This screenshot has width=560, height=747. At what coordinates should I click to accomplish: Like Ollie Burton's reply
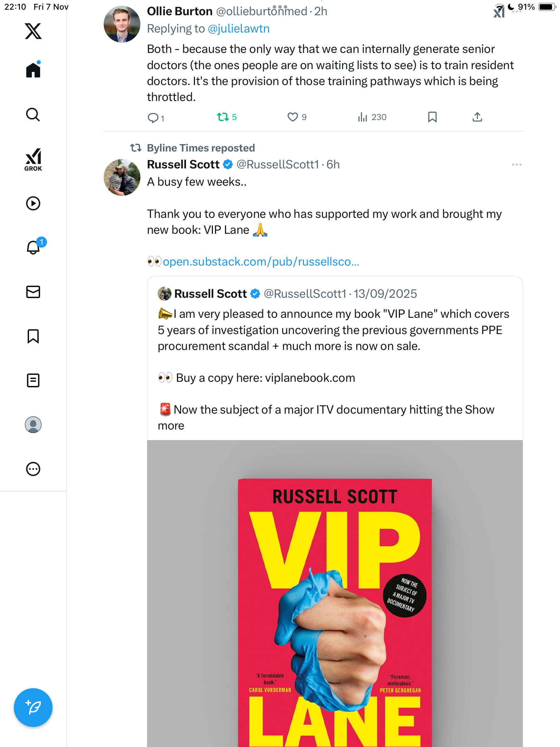[293, 117]
